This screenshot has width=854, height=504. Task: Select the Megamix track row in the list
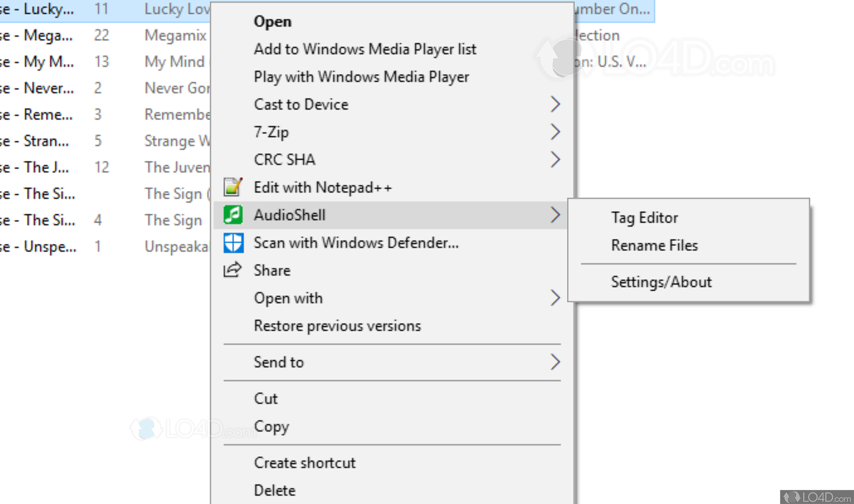point(101,35)
